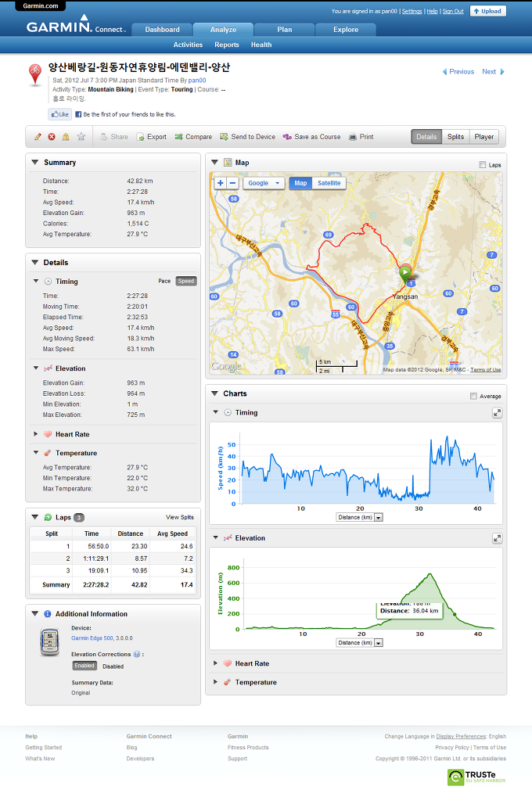The height and width of the screenshot is (801, 532).
Task: Click the pencil edit icon
Action: click(x=38, y=137)
